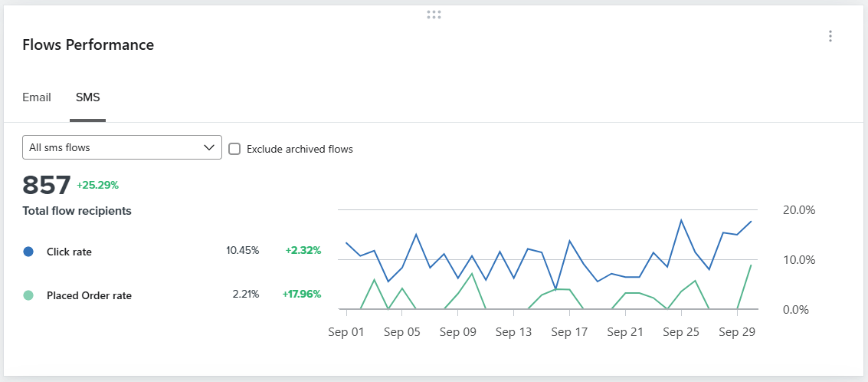Click the green Placed Order rate dot
The width and height of the screenshot is (868, 382).
pos(28,295)
